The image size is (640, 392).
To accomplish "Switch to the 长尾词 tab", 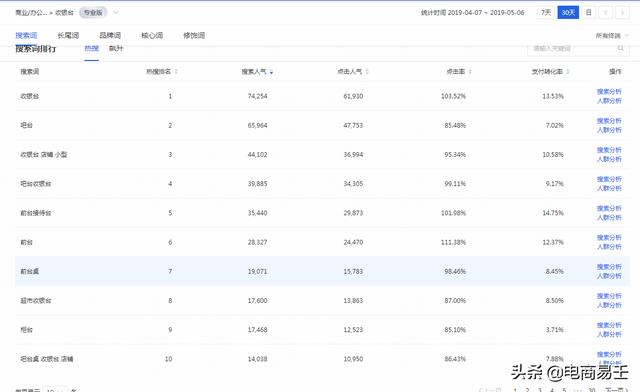I will [68, 36].
